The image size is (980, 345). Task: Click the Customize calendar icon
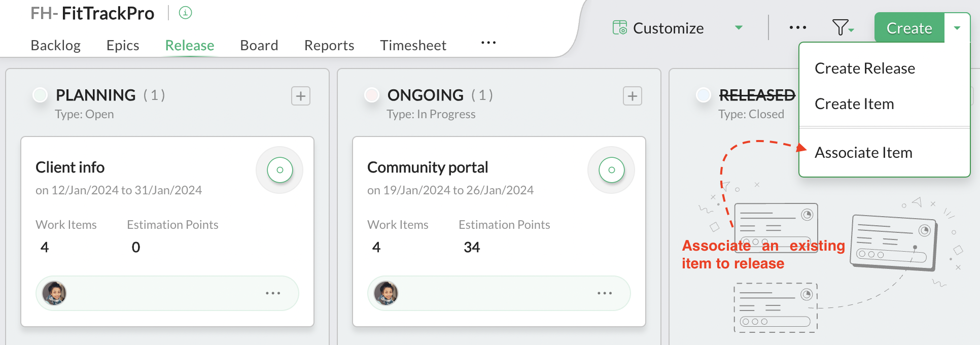coord(619,27)
